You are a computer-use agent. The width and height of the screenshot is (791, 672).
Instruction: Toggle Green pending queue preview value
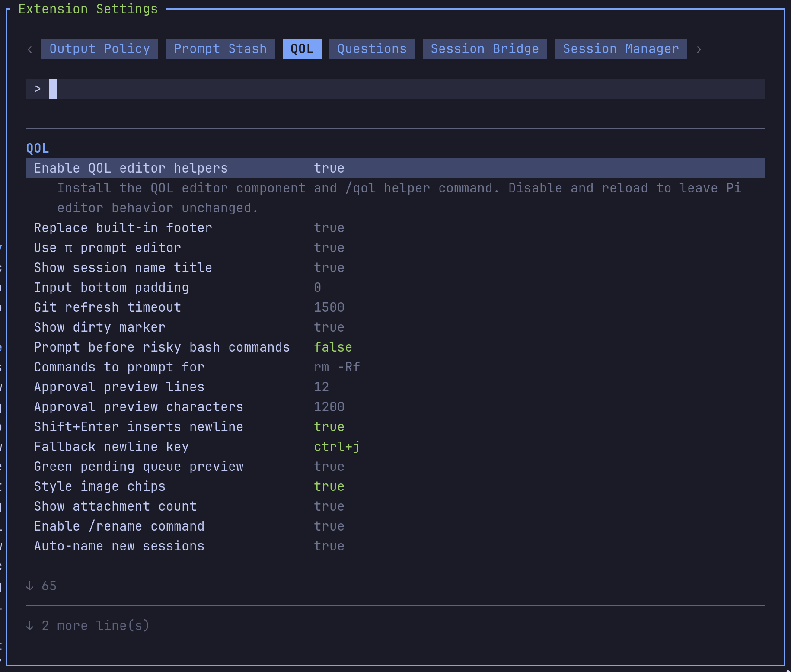pyautogui.click(x=329, y=467)
